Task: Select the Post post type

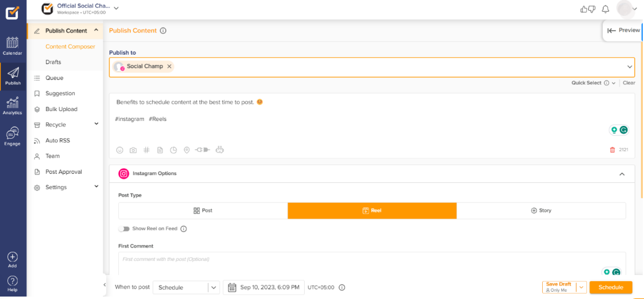Action: click(203, 211)
